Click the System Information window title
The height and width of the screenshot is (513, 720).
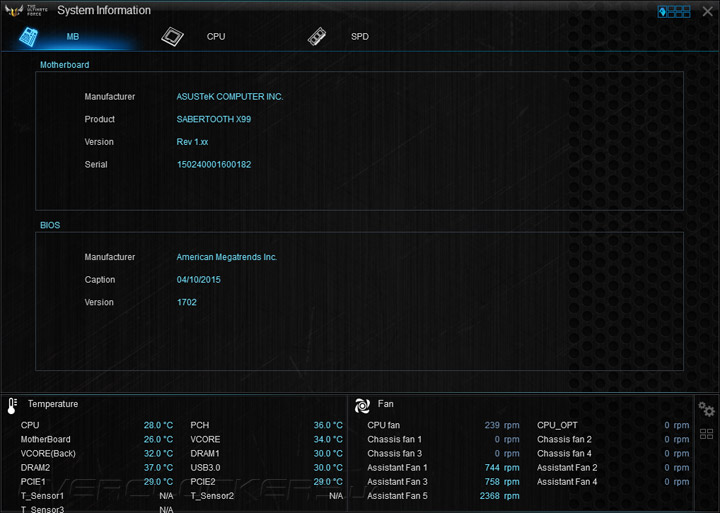tap(104, 11)
